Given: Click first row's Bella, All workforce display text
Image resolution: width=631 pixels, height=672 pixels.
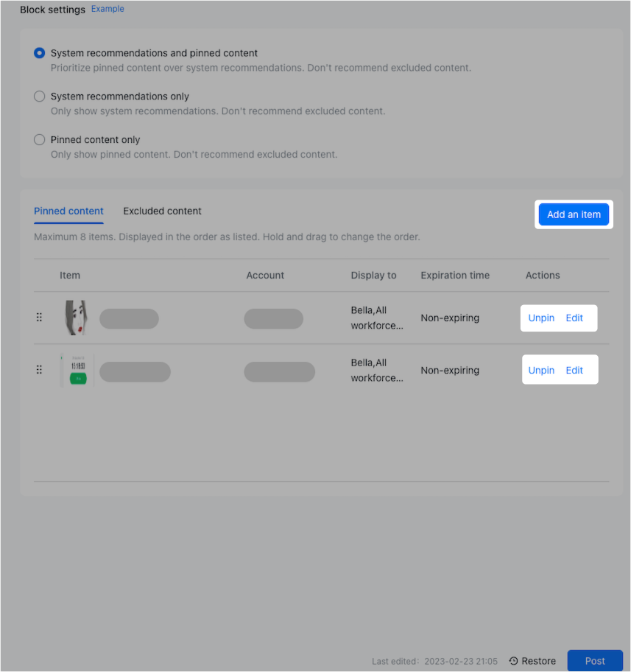Looking at the screenshot, I should 377,318.
